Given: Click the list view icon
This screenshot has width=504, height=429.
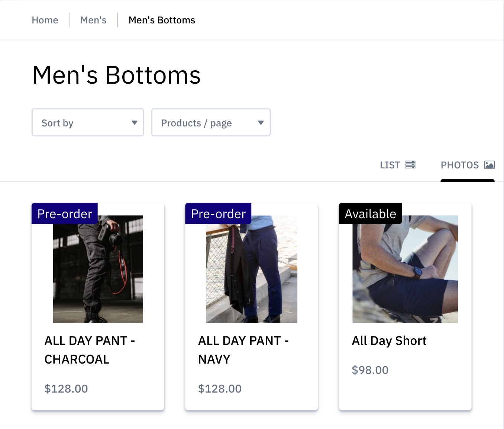Looking at the screenshot, I should click(x=410, y=165).
